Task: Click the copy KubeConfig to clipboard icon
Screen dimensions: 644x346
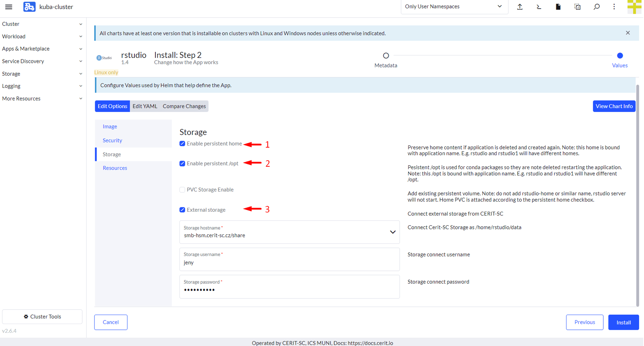Action: click(577, 7)
